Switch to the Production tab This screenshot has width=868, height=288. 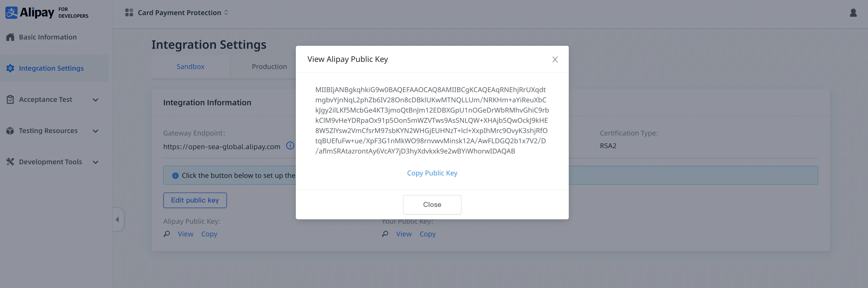click(x=269, y=67)
